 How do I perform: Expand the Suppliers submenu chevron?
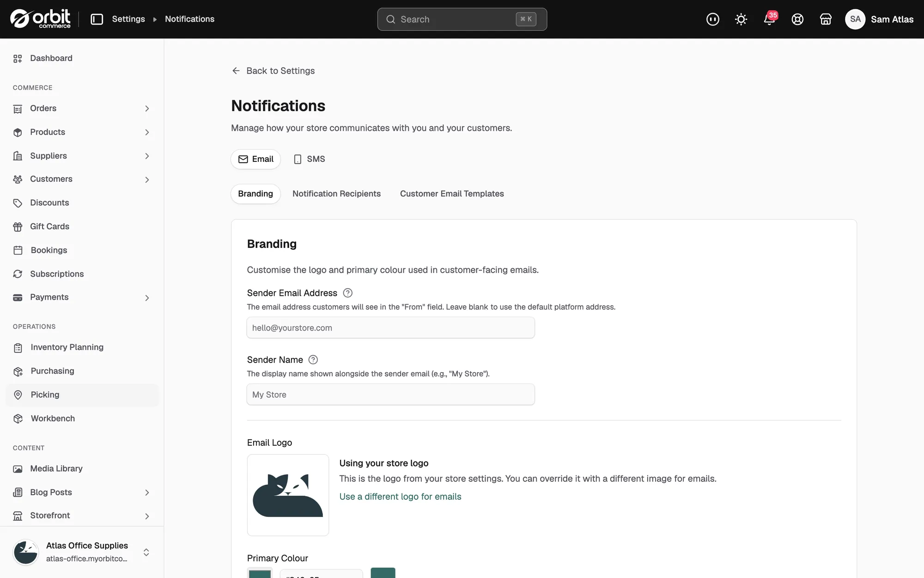(147, 156)
